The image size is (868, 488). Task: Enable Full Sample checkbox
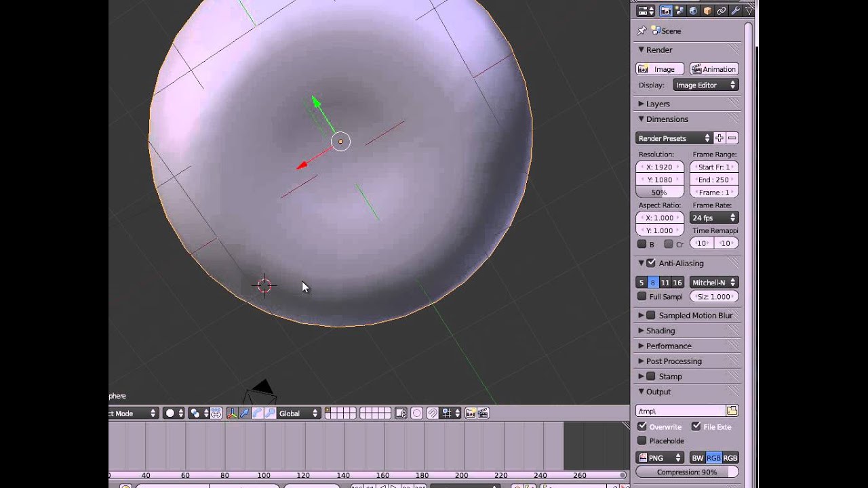[x=642, y=297]
